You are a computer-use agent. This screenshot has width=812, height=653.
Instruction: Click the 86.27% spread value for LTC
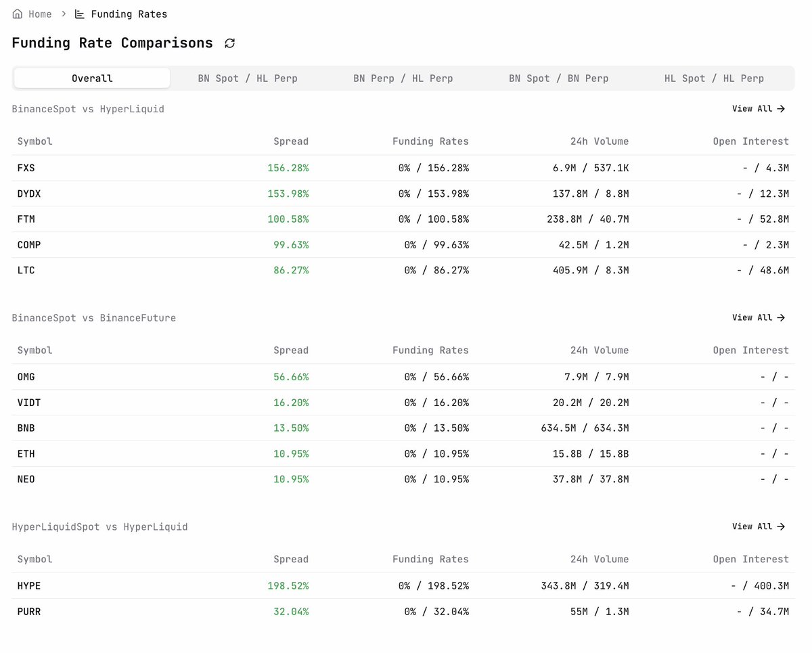click(x=291, y=270)
